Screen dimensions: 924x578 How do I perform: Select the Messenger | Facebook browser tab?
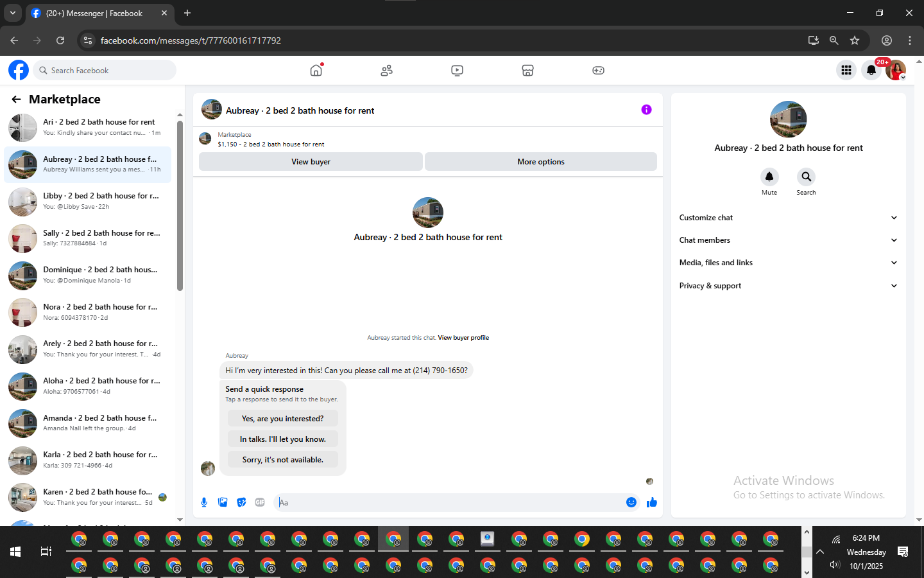point(99,13)
